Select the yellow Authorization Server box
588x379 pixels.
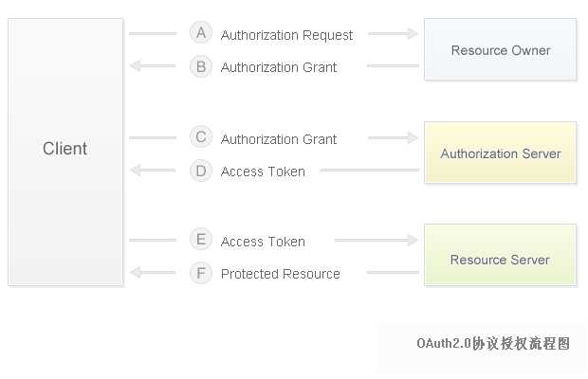click(500, 153)
